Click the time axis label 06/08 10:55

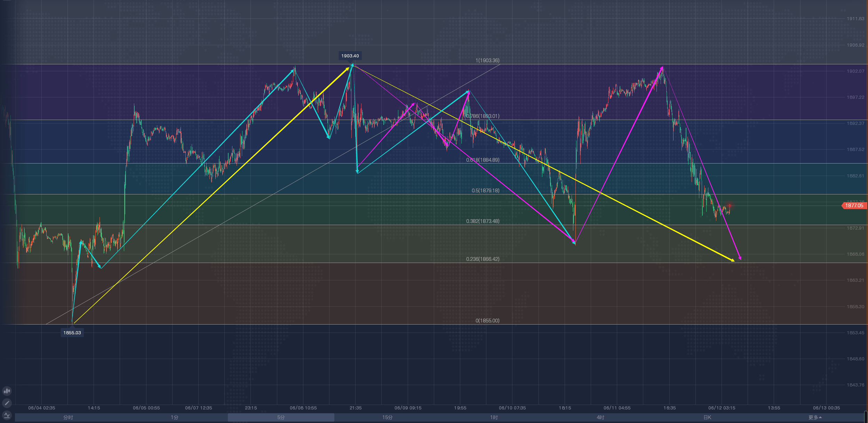tap(303, 408)
